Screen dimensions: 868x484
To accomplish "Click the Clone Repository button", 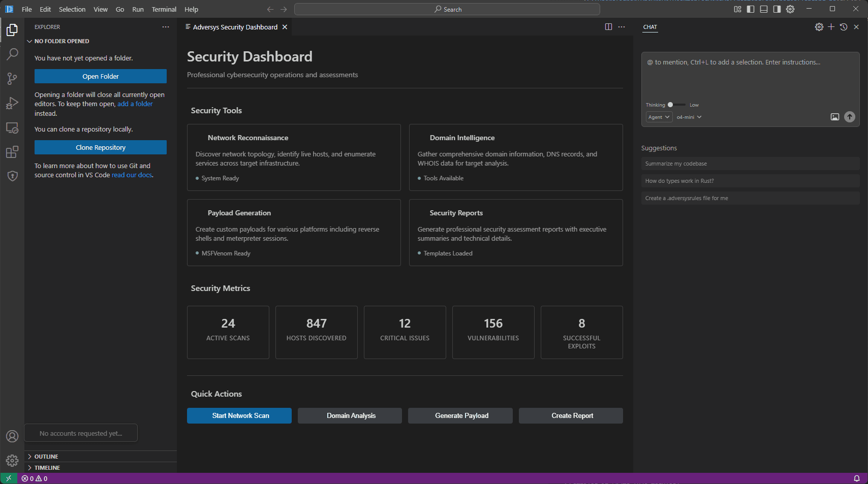I will 100,147.
